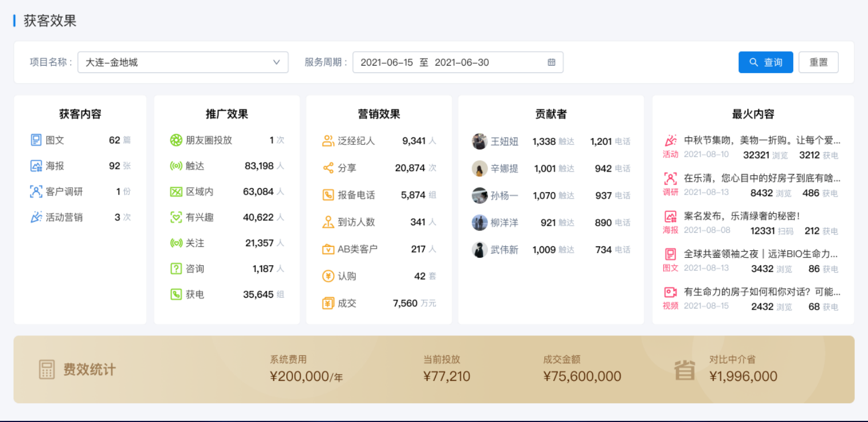Click 对比中介省 amount ¥1,996,000
868x422 pixels.
coord(744,376)
